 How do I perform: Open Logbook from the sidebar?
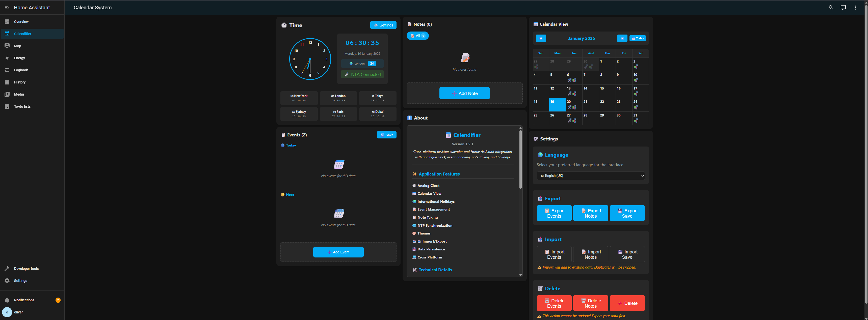pos(20,70)
